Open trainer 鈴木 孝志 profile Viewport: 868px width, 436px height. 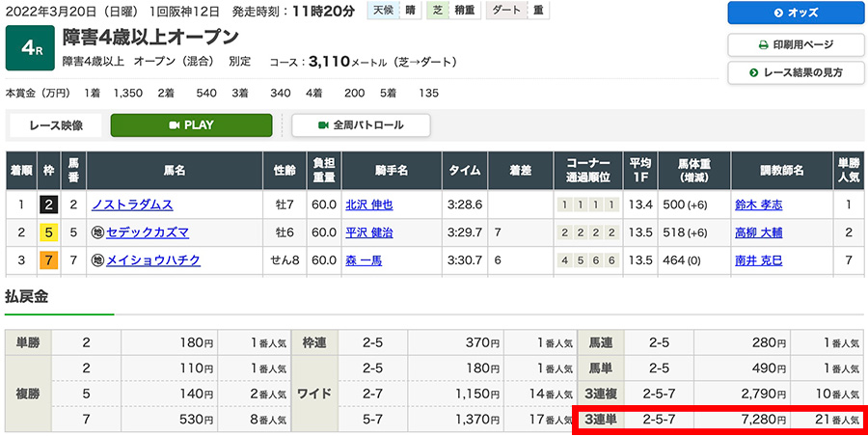[x=759, y=204]
